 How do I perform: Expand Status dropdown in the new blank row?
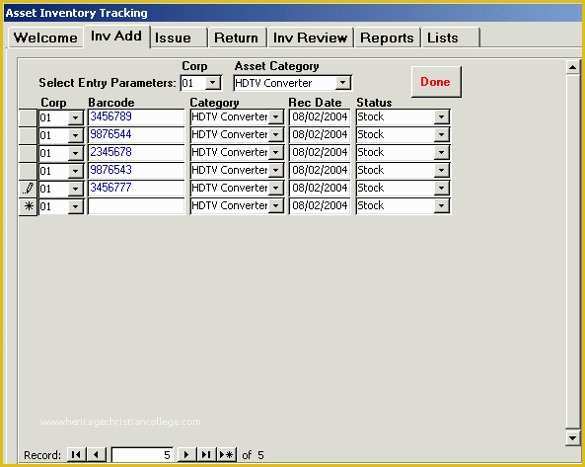[x=441, y=206]
